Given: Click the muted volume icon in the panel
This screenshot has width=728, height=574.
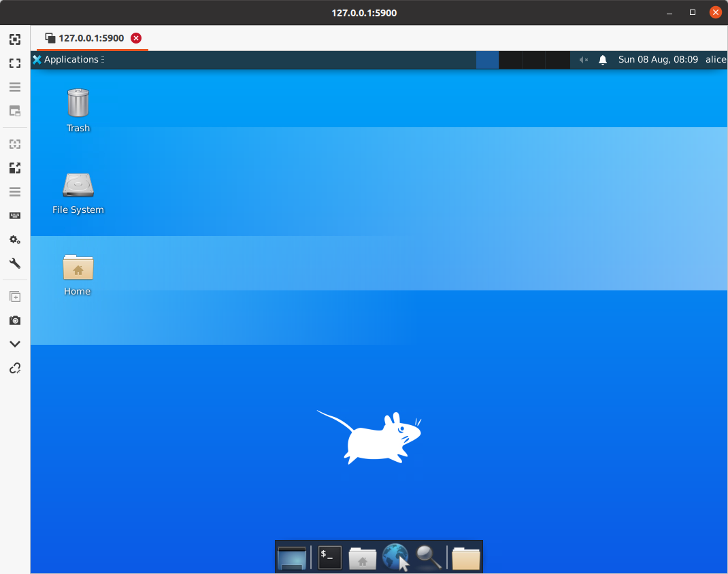Looking at the screenshot, I should tap(583, 60).
